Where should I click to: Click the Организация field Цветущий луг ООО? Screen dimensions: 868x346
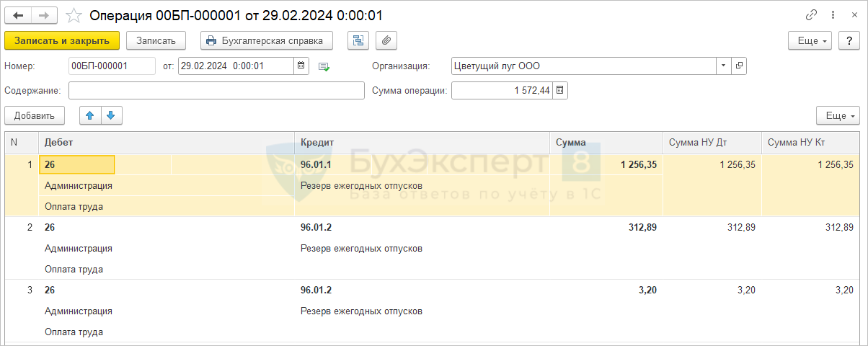coord(583,66)
